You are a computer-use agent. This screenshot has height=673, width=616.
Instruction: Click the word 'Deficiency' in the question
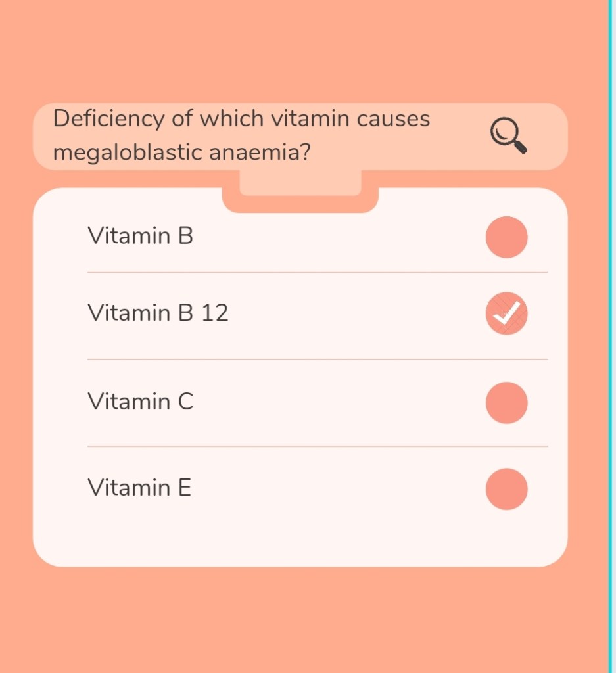point(108,119)
